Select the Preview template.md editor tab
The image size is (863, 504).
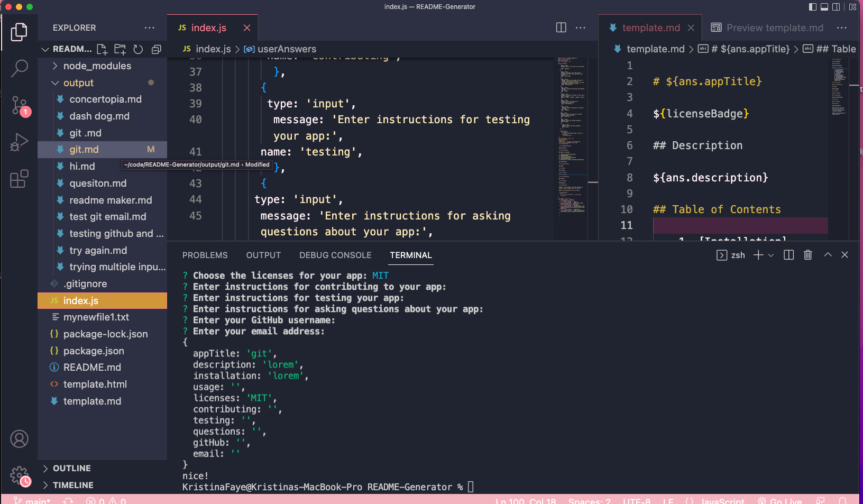coord(767,28)
